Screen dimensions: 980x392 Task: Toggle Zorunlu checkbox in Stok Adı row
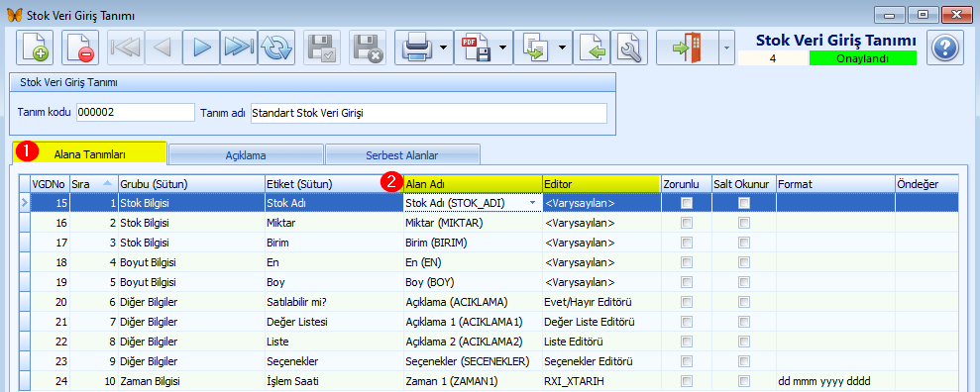[x=687, y=203]
